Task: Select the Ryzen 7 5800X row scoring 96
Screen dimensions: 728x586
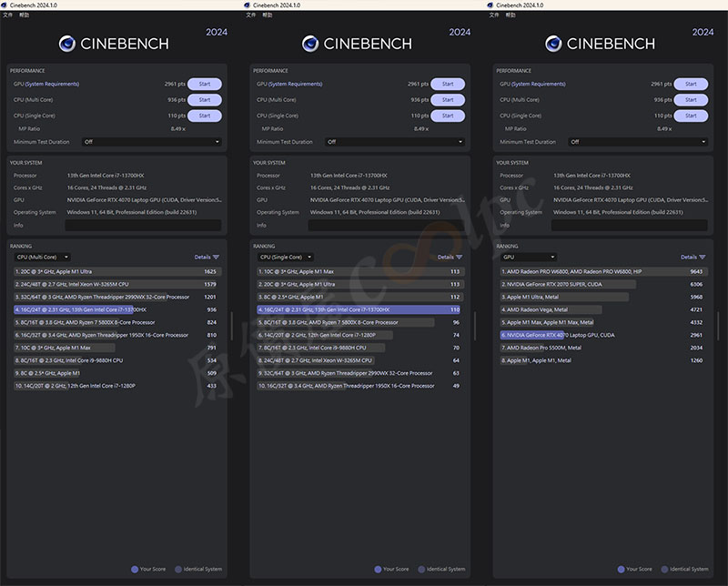Action: (x=360, y=322)
